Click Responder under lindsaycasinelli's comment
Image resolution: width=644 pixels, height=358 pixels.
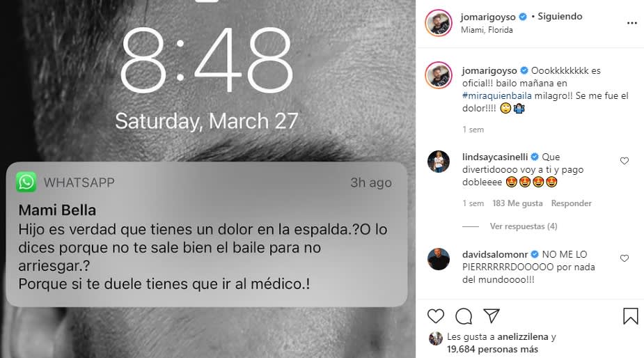[571, 203]
